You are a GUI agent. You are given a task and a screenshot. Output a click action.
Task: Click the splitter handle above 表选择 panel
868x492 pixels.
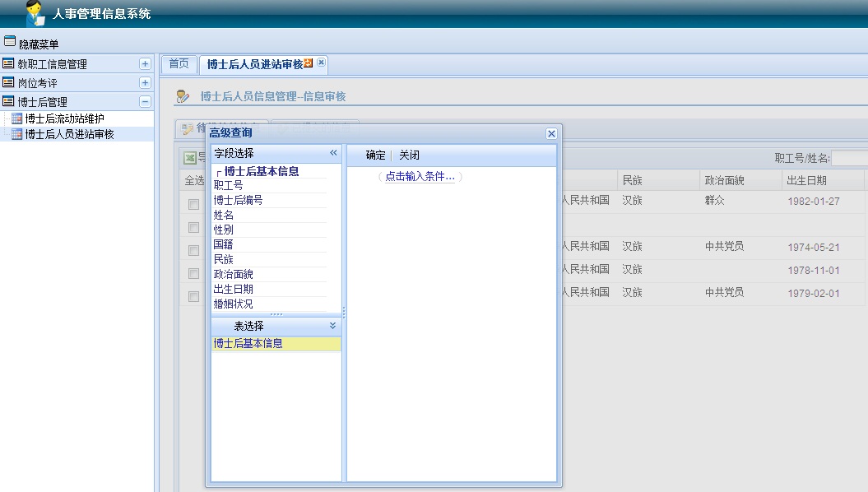pos(276,314)
